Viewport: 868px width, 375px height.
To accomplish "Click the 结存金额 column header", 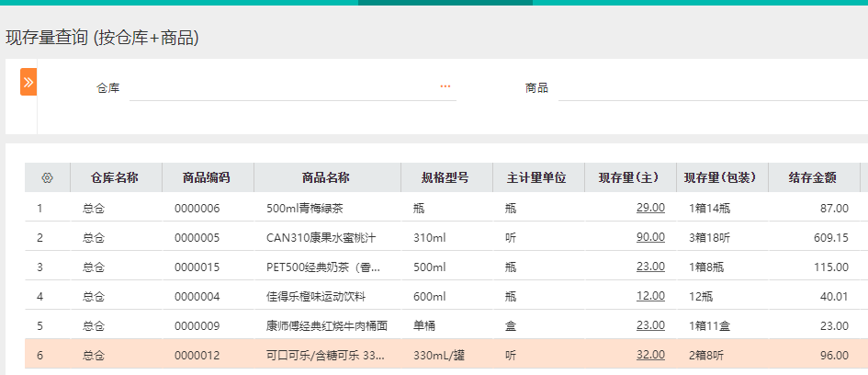I will (813, 177).
